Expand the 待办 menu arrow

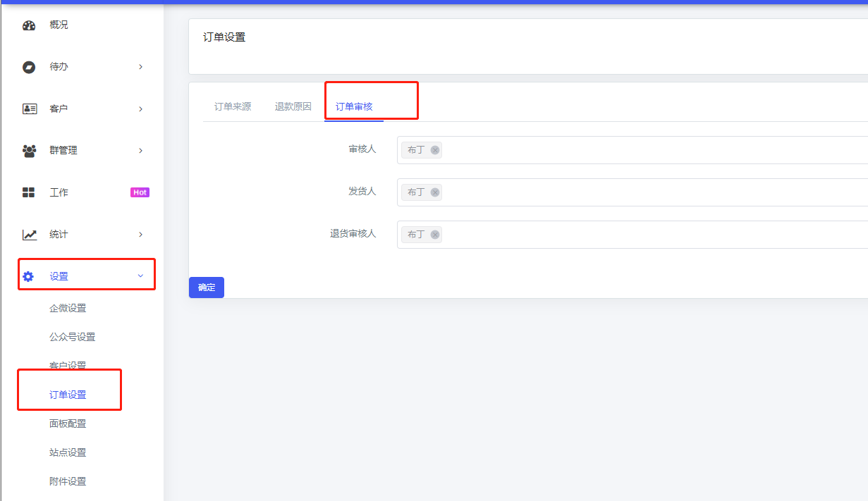pos(140,67)
